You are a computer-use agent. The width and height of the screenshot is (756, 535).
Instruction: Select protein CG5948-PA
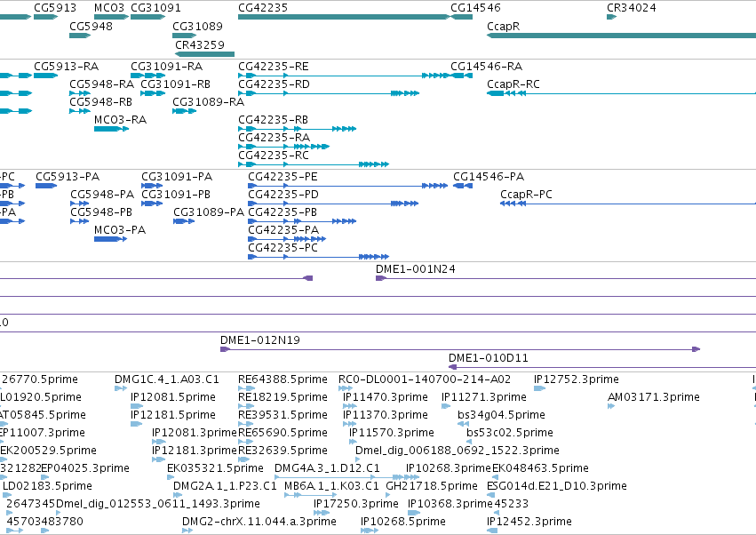[x=80, y=204]
